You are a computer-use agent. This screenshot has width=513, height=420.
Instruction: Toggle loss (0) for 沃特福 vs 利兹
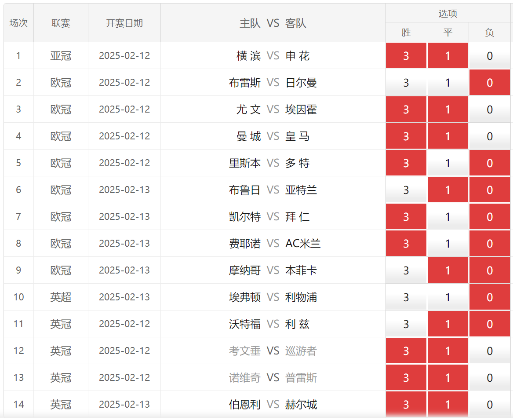[x=489, y=324]
